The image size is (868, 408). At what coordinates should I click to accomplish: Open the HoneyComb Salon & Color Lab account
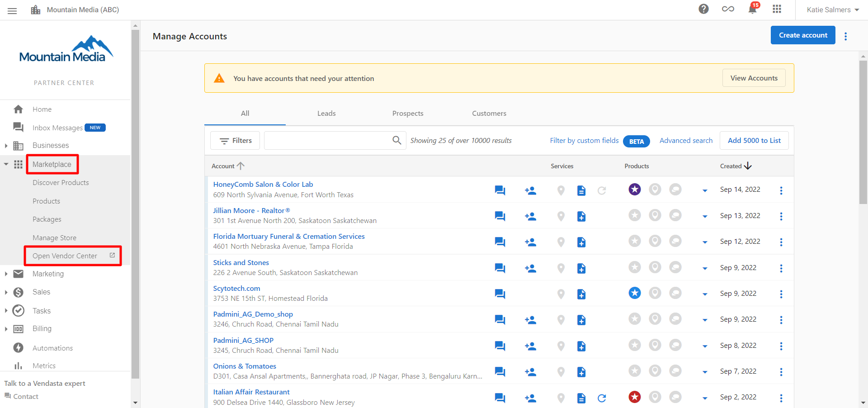[x=263, y=185]
